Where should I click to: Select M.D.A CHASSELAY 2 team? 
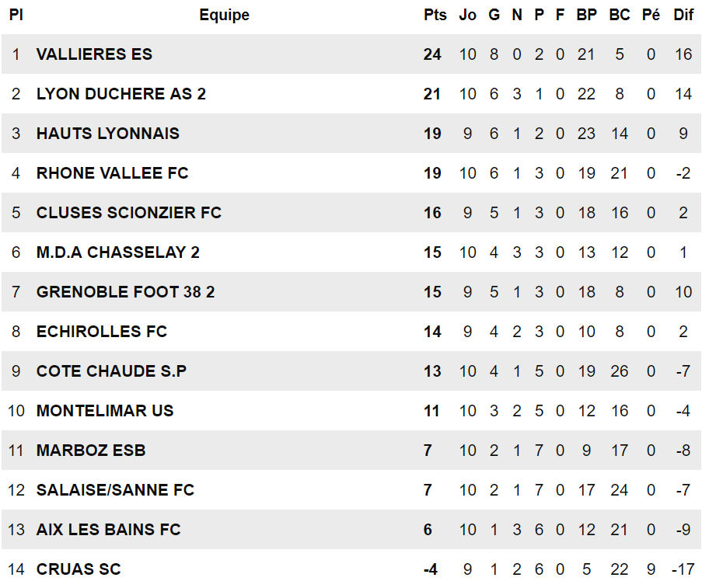[118, 252]
